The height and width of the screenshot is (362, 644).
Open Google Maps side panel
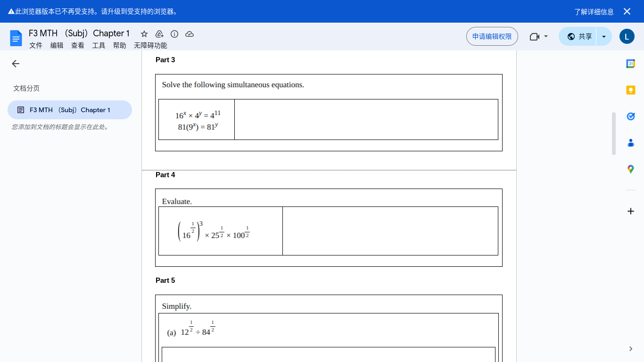[x=630, y=169]
